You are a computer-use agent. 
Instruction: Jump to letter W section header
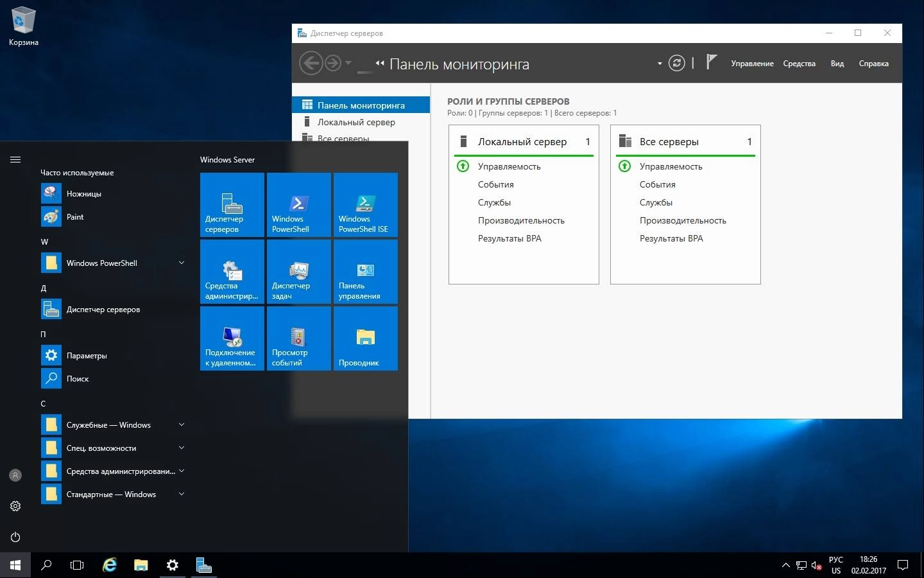tap(44, 241)
